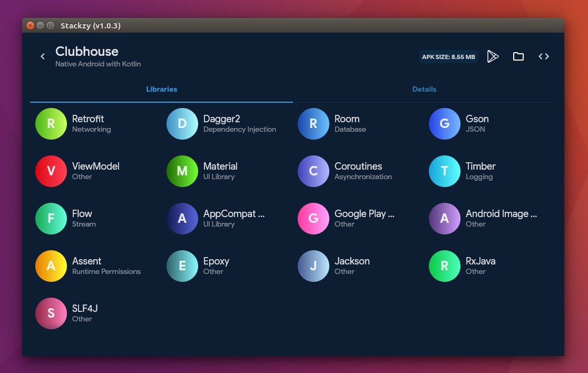This screenshot has height=373, width=588.
Task: Click the AppCompat A avatar
Action: tap(182, 219)
